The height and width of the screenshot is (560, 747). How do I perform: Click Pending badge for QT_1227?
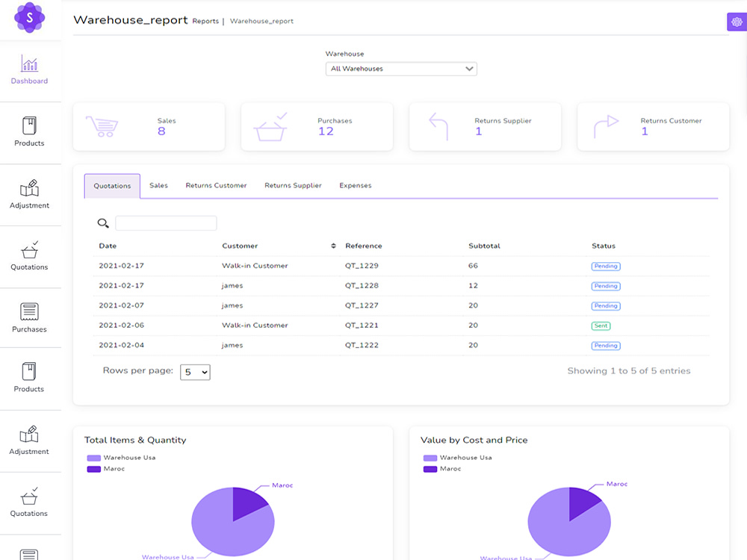606,306
